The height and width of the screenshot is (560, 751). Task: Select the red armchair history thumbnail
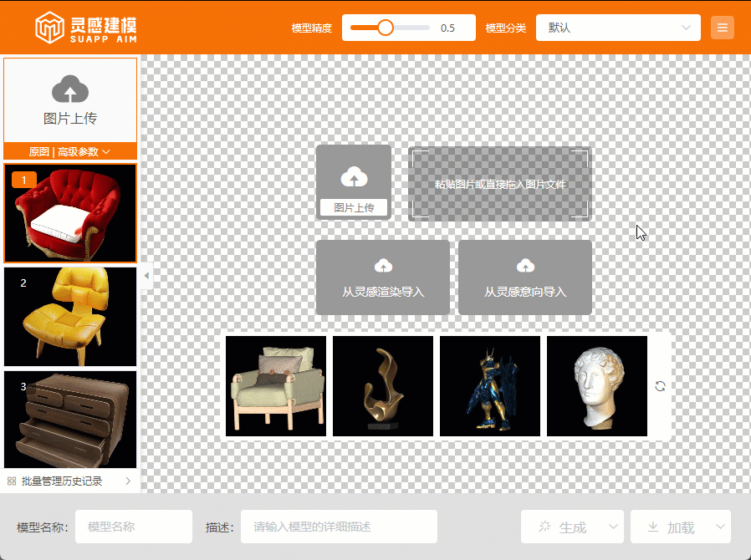point(70,213)
